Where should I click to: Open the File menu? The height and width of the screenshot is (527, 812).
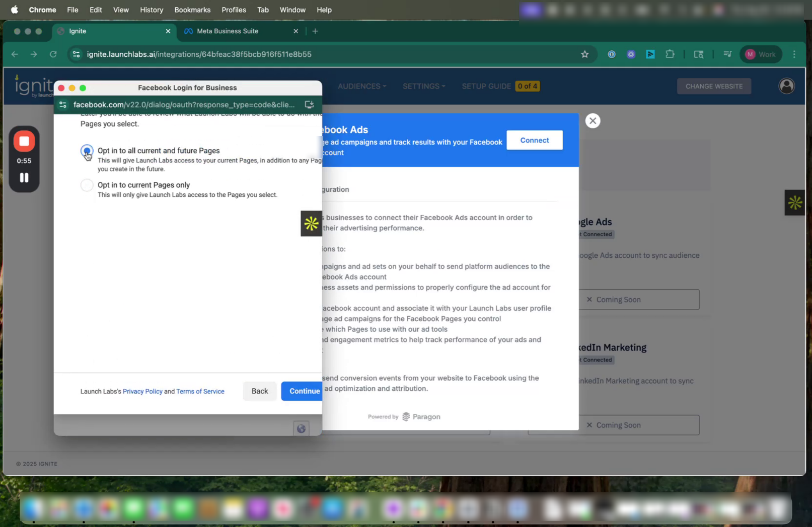click(73, 10)
